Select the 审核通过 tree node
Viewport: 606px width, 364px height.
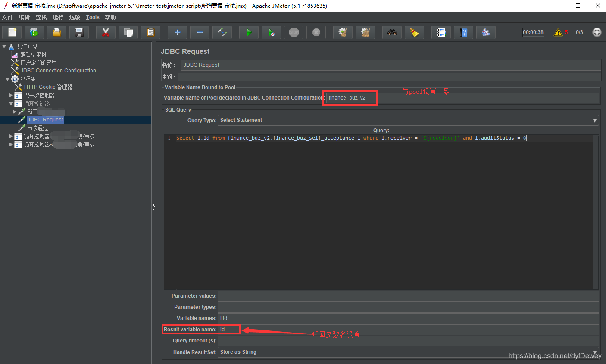38,128
